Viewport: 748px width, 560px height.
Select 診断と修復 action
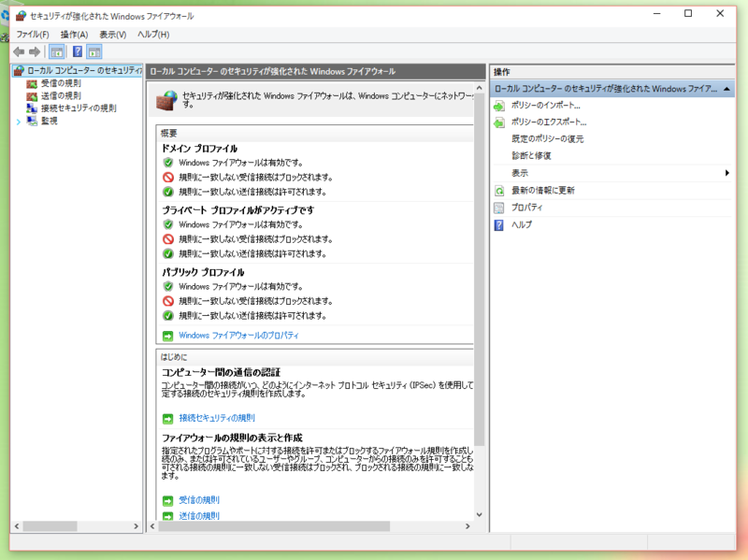coord(531,155)
